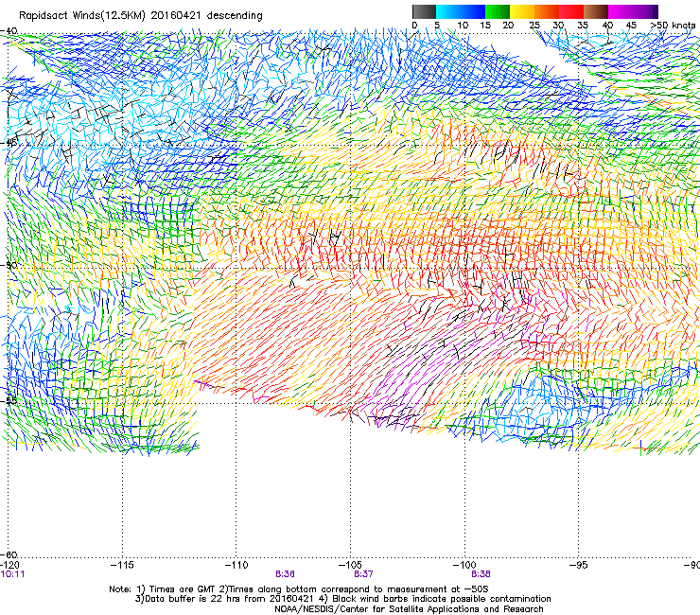Viewport: 700px width, 615px height.
Task: Click the yellow 20-25 knots legend swatch
Action: pyautogui.click(x=522, y=11)
